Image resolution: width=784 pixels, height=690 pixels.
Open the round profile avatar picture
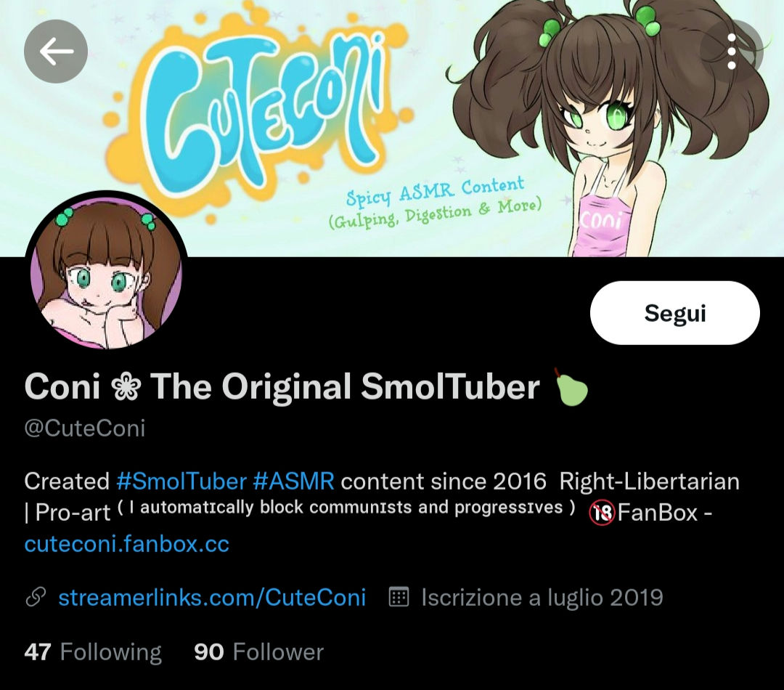click(107, 272)
